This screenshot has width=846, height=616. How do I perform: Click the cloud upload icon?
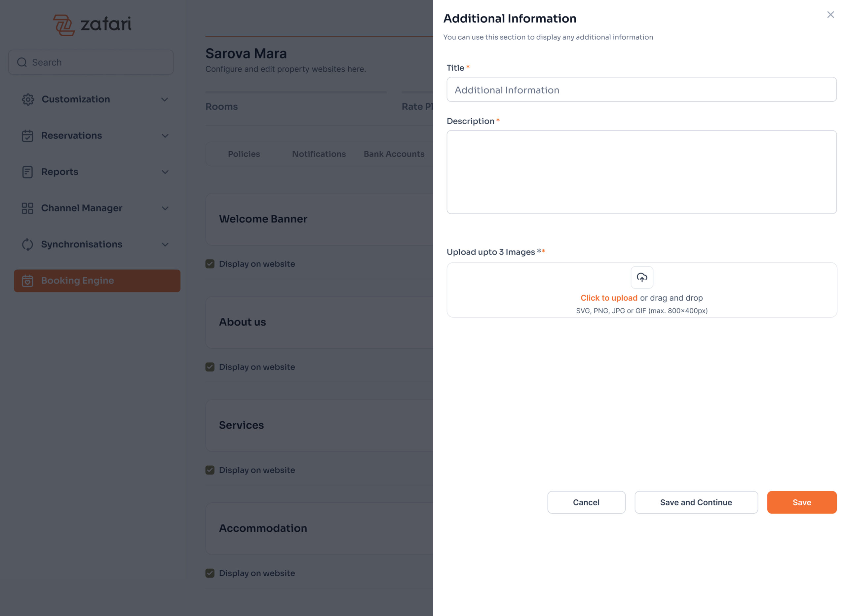click(x=641, y=277)
